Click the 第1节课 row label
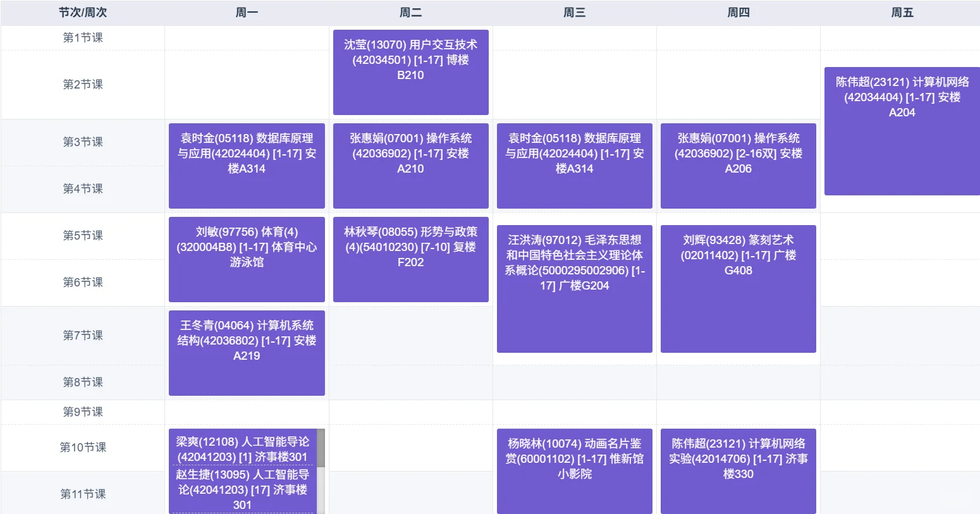Image resolution: width=980 pixels, height=514 pixels. coord(82,37)
